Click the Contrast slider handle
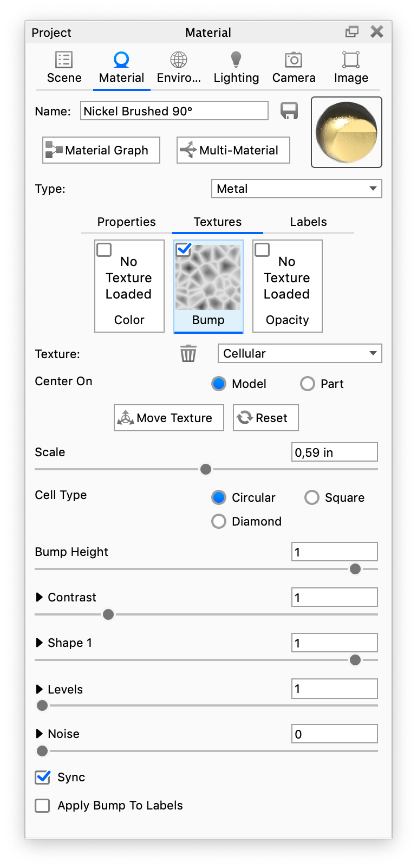The height and width of the screenshot is (868, 417). pyautogui.click(x=108, y=614)
